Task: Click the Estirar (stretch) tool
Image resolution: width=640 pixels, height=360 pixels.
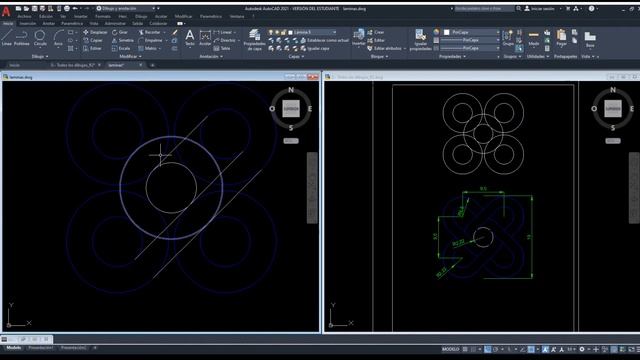Action: (93, 49)
